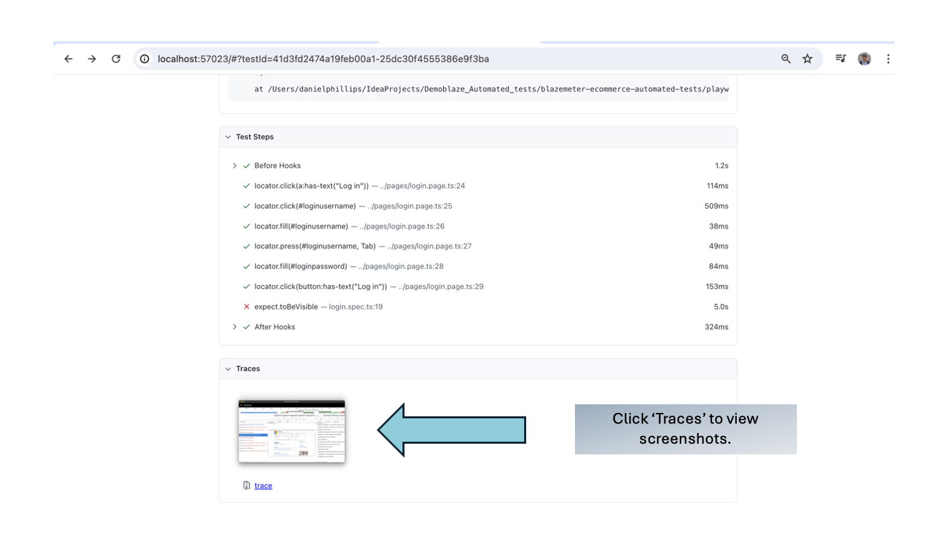This screenshot has height=560, width=940.
Task: Click the page icon next to the trace link
Action: (x=247, y=486)
